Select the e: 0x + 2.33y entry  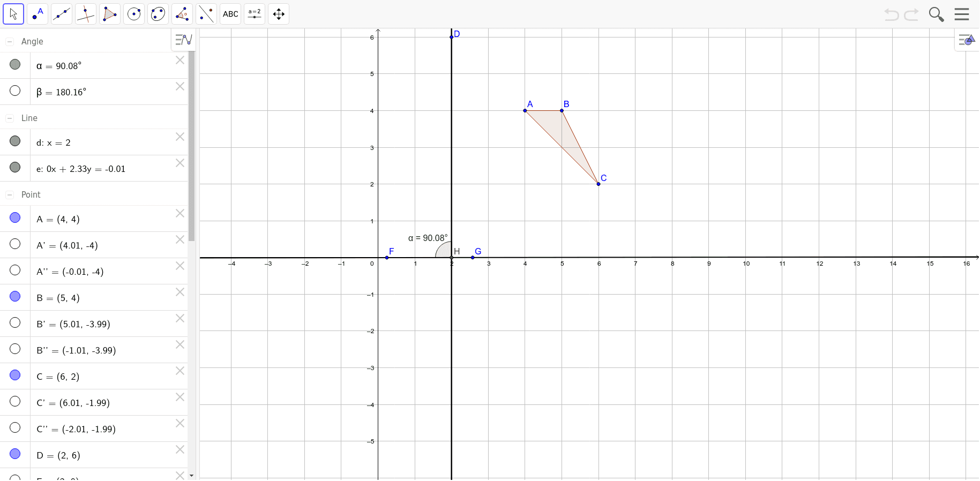(x=94, y=169)
